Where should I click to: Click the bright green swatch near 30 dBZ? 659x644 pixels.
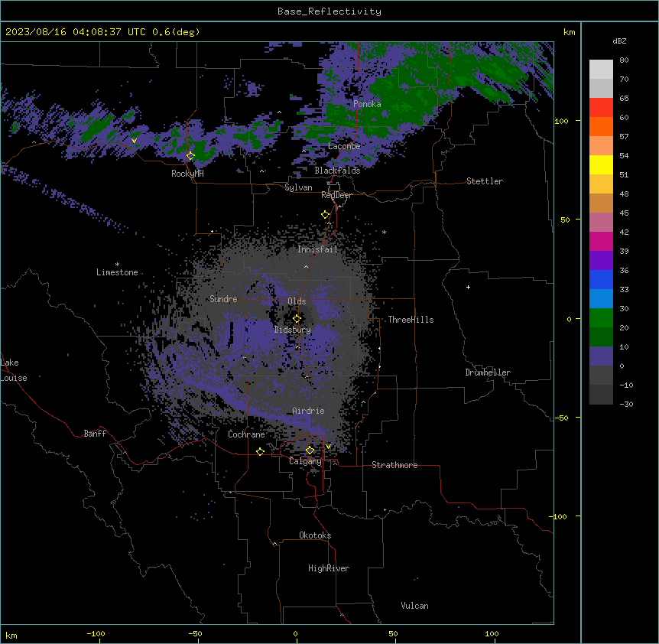point(601,318)
